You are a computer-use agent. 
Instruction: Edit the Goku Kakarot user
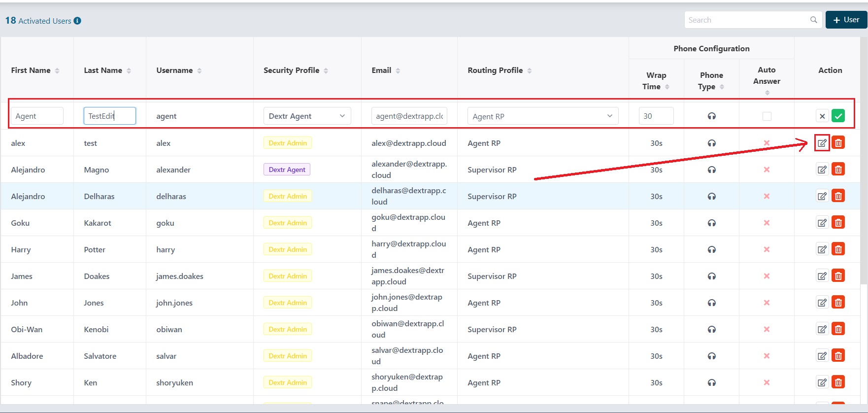pyautogui.click(x=822, y=223)
